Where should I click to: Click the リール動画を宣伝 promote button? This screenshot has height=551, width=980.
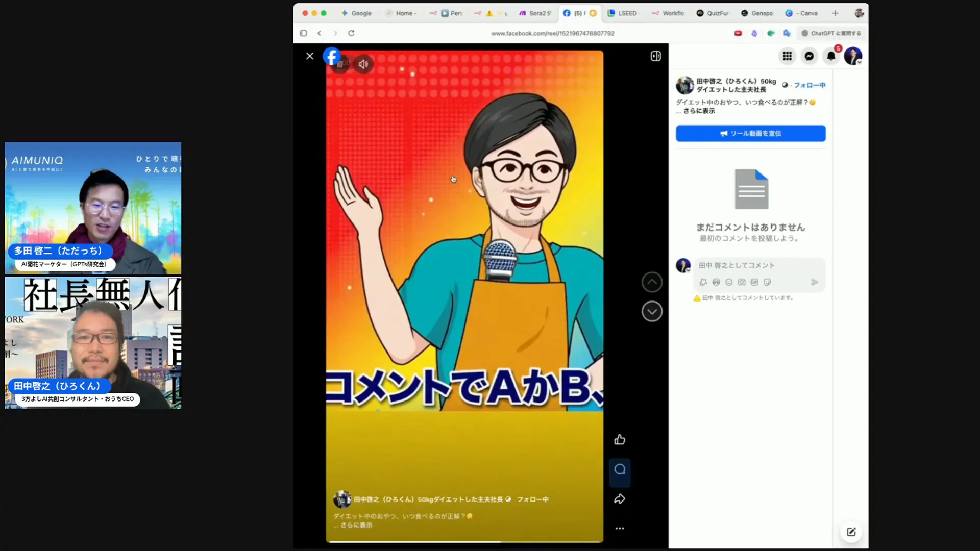[750, 133]
